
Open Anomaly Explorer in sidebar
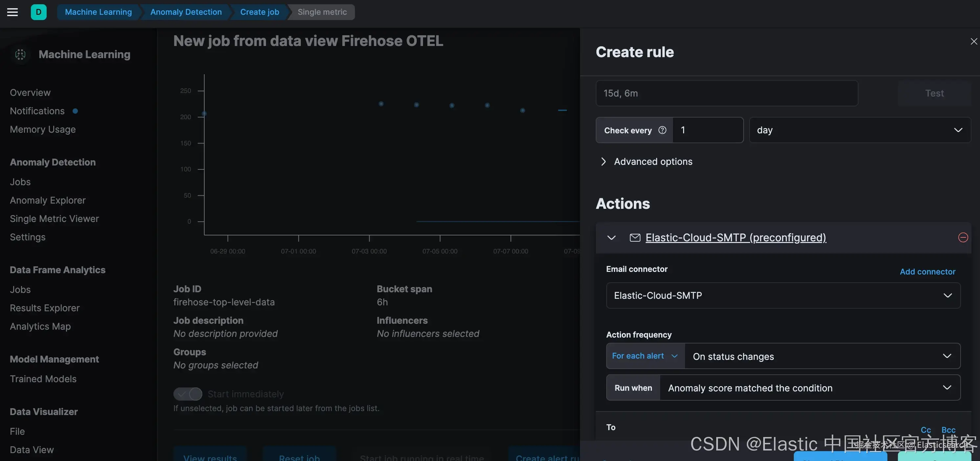pos(48,200)
